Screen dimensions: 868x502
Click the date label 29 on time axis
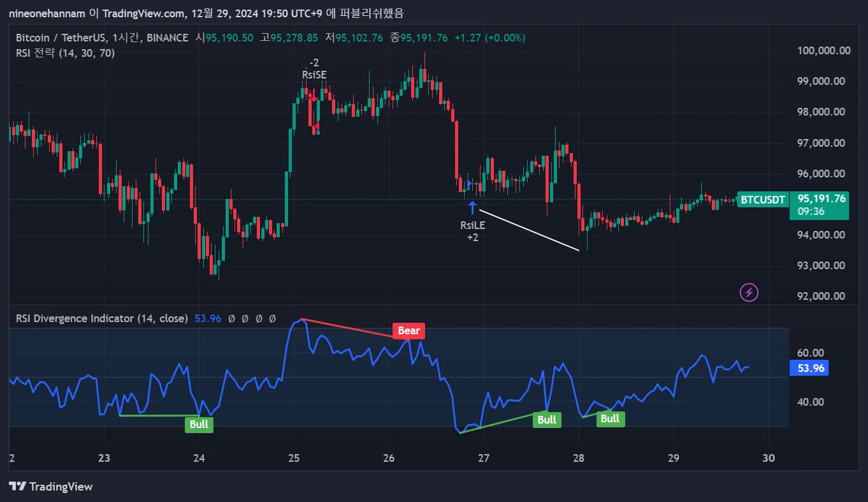[674, 457]
